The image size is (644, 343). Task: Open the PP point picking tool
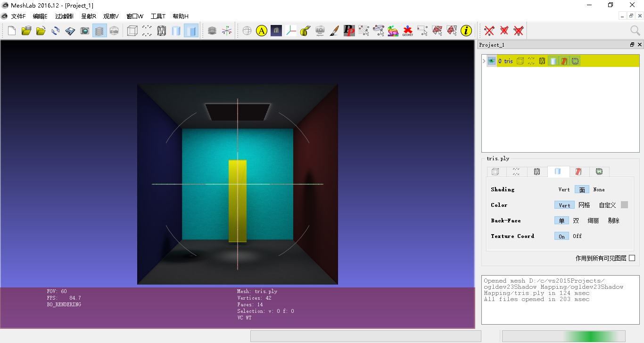click(349, 31)
